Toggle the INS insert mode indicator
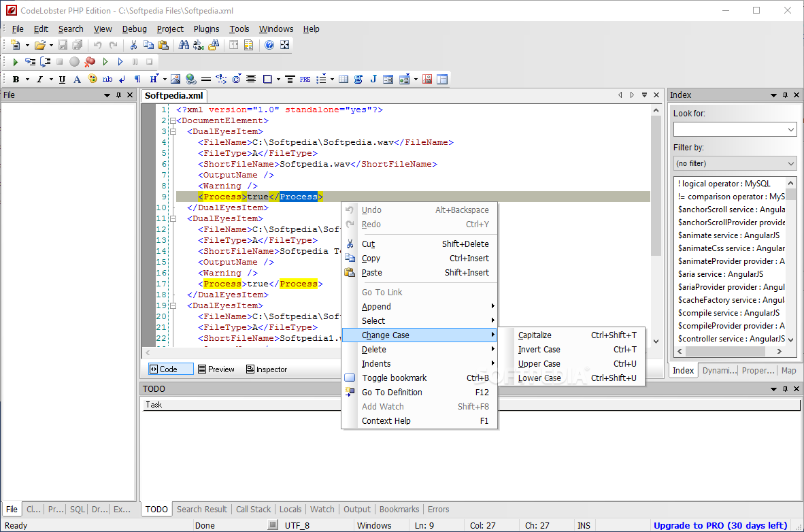The image size is (804, 532). point(584,525)
